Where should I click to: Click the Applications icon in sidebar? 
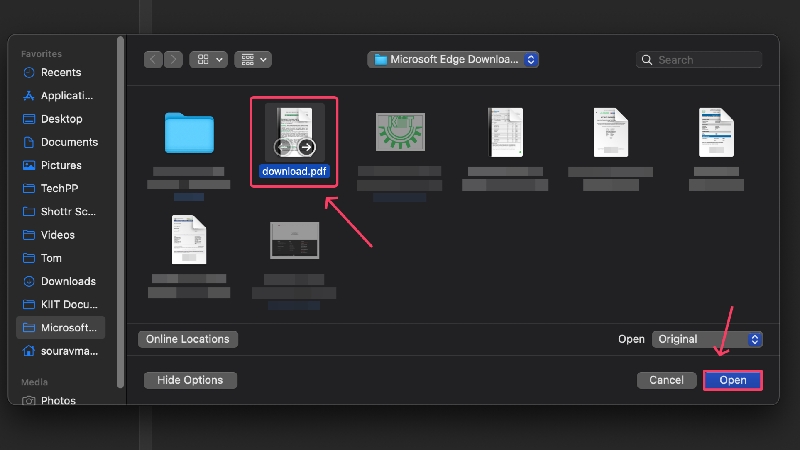tap(29, 95)
